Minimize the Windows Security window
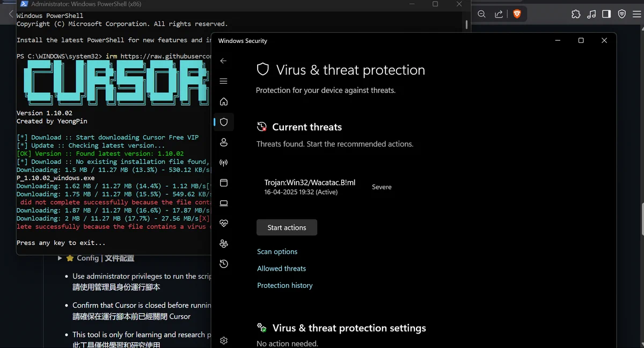 [557, 40]
